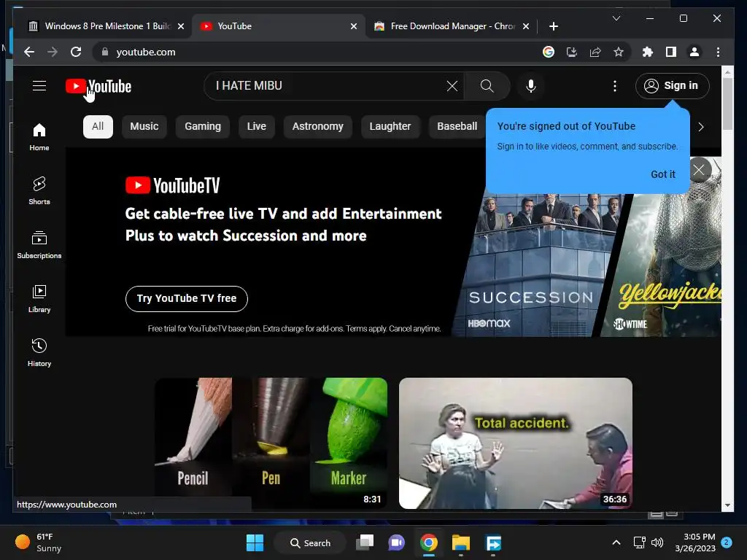This screenshot has width=747, height=560.
Task: Open Library in the sidebar
Action: tap(39, 298)
